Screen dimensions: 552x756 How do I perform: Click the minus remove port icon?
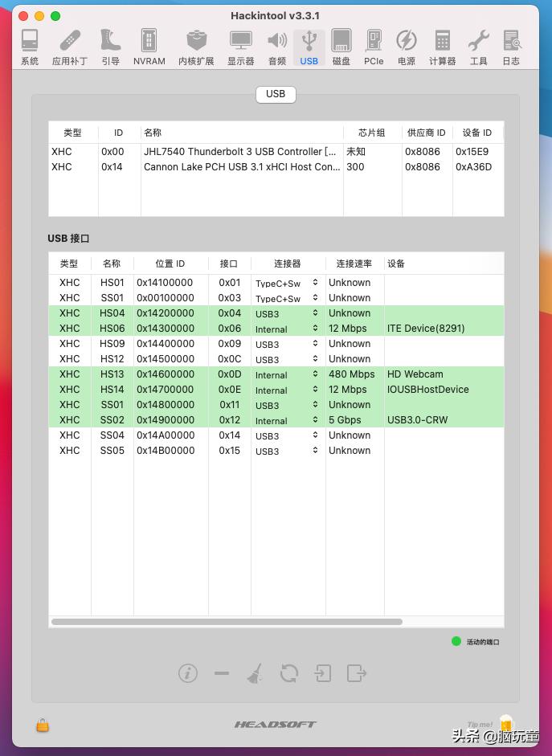[222, 673]
